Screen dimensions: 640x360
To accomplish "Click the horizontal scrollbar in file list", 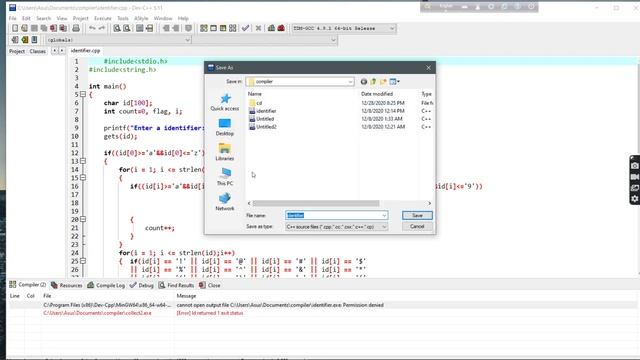I will click(x=316, y=203).
